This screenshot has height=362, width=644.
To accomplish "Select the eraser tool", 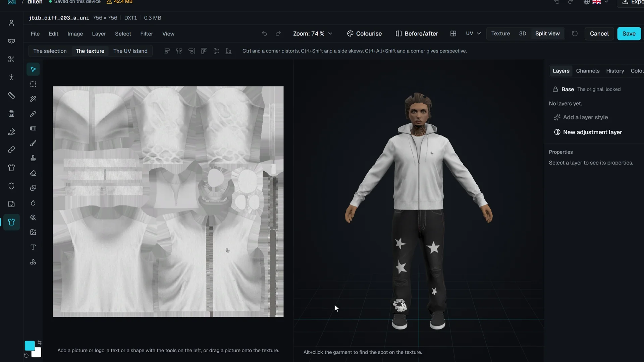I will (33, 173).
